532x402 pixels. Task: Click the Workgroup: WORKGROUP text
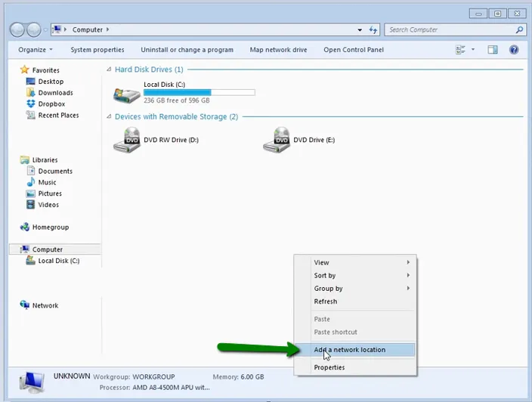(x=134, y=377)
